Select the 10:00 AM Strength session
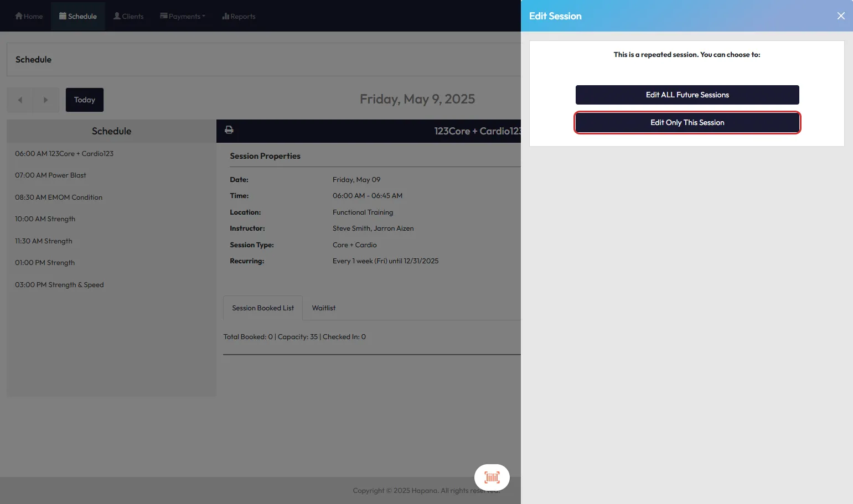The height and width of the screenshot is (504, 853). (45, 219)
